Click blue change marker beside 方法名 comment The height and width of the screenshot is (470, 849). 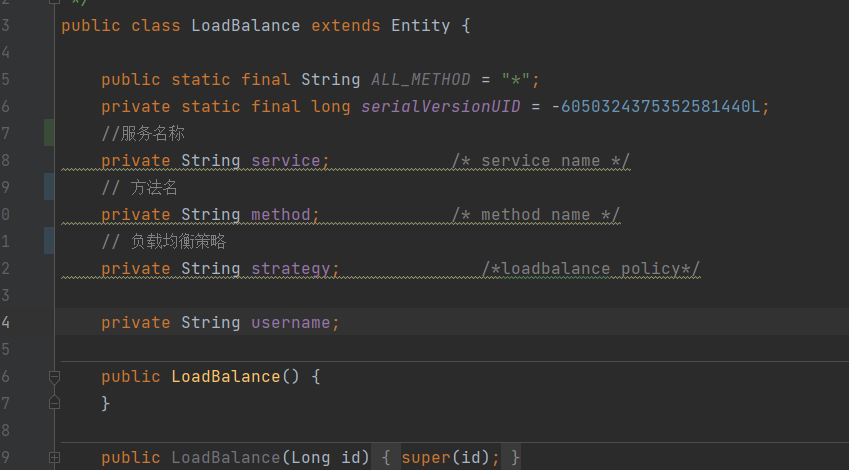49,187
